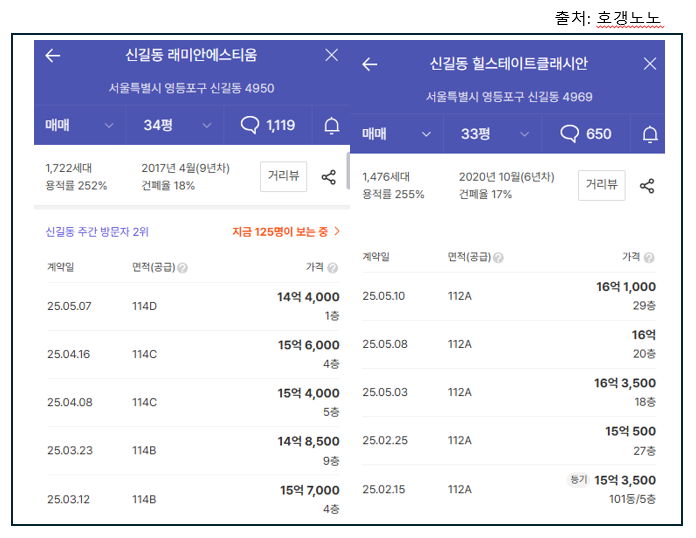Click the 면적(공급) help icon in 래미안에스티움
The image size is (696, 538).
click(x=182, y=268)
